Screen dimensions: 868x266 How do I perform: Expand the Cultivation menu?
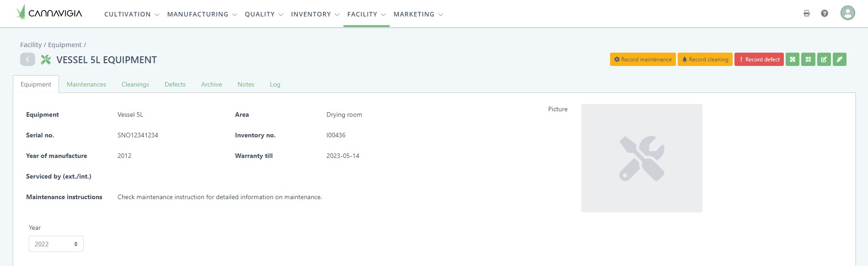(132, 14)
